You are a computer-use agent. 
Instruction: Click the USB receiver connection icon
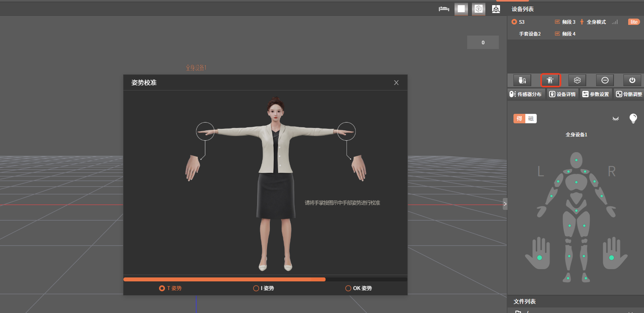[x=522, y=80]
